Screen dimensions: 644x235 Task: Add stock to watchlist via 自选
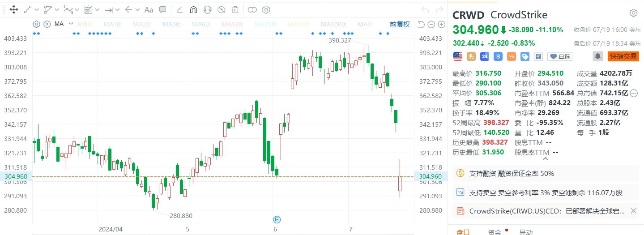click(560, 56)
